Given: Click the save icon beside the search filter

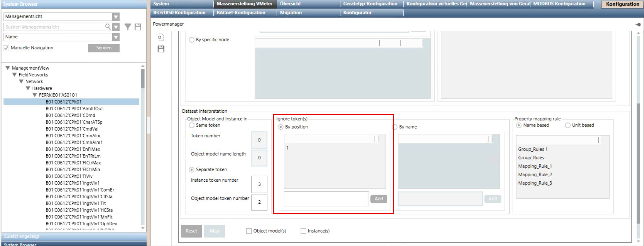Looking at the screenshot, I should [x=138, y=27].
